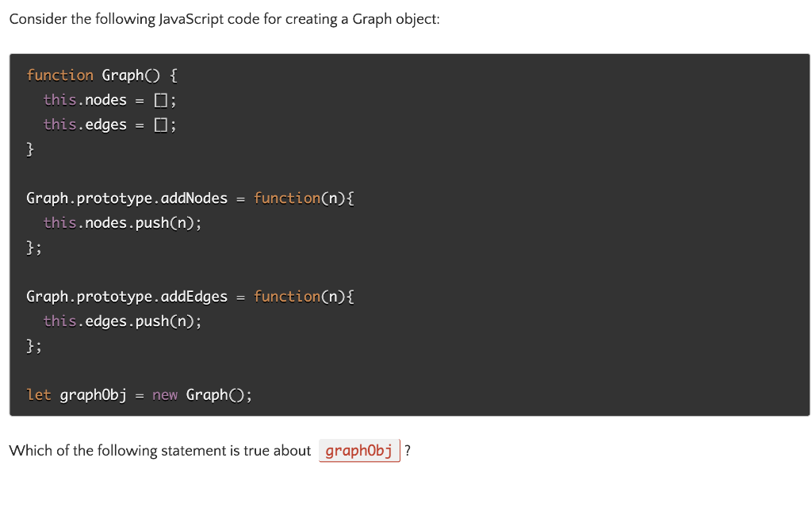Click the intro sentence 'Consider the following JavaScript code'
The width and height of the screenshot is (812, 508).
click(x=224, y=19)
